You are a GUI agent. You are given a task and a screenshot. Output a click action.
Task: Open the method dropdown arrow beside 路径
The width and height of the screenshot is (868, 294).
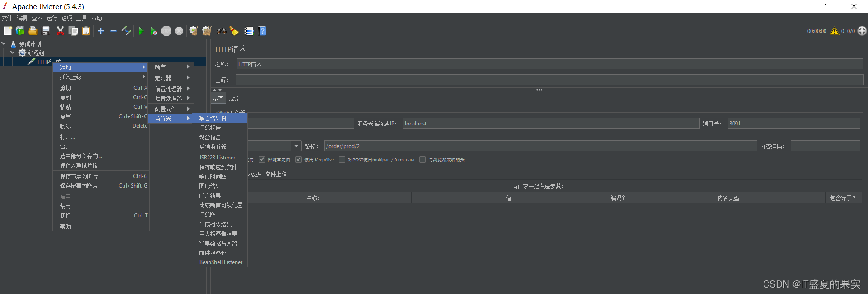296,146
